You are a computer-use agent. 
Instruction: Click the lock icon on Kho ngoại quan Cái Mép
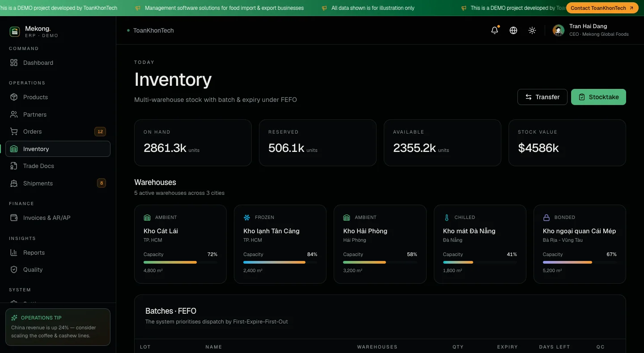[546, 218]
